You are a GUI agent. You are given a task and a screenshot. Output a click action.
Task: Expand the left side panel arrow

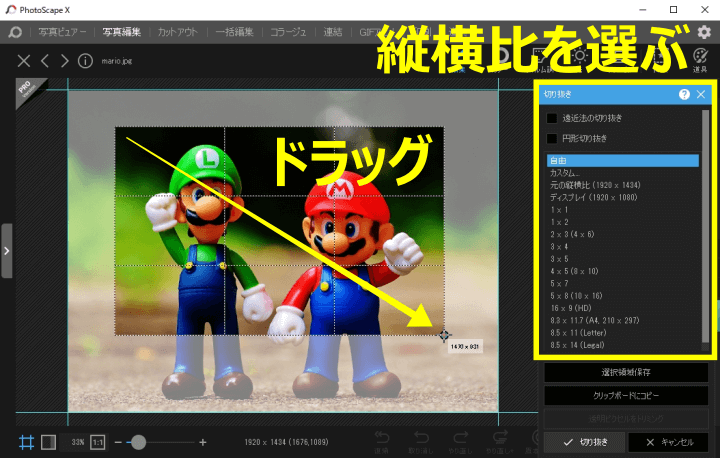click(6, 251)
